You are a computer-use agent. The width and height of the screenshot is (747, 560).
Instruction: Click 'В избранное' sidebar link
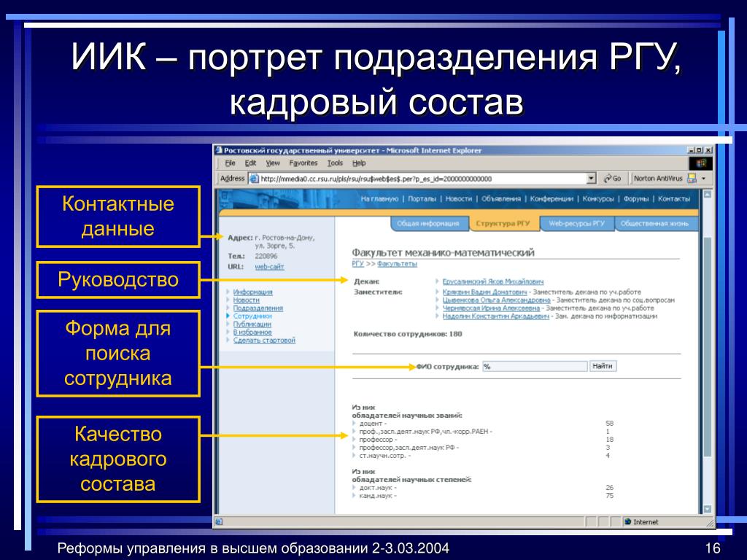click(252, 332)
